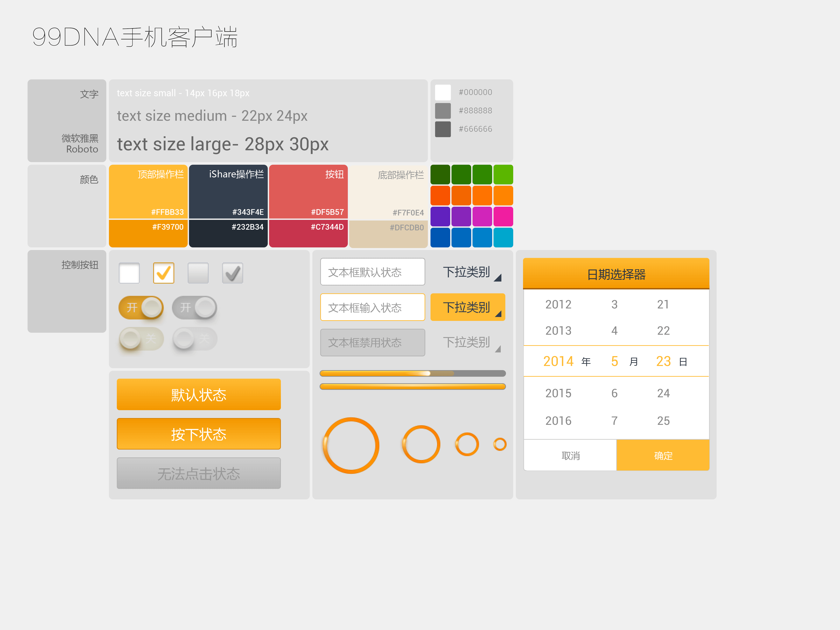840x630 pixels.
Task: Click the gray disabled 关 switch
Action: click(x=194, y=338)
